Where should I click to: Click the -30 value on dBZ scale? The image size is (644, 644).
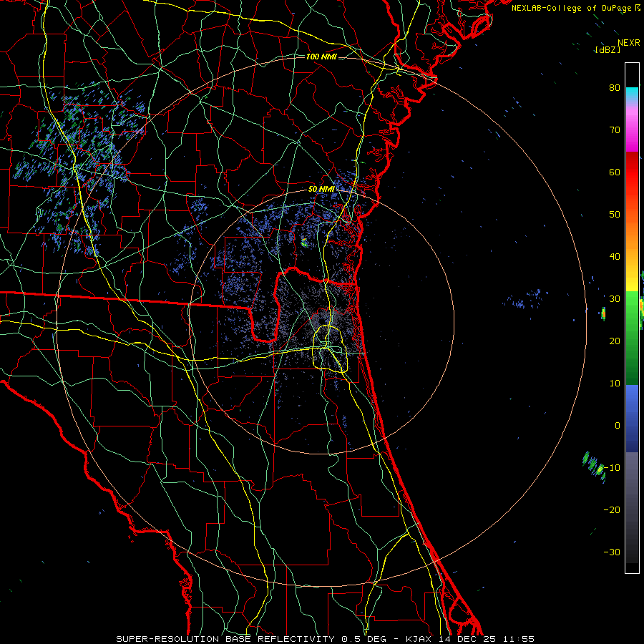[x=612, y=552]
